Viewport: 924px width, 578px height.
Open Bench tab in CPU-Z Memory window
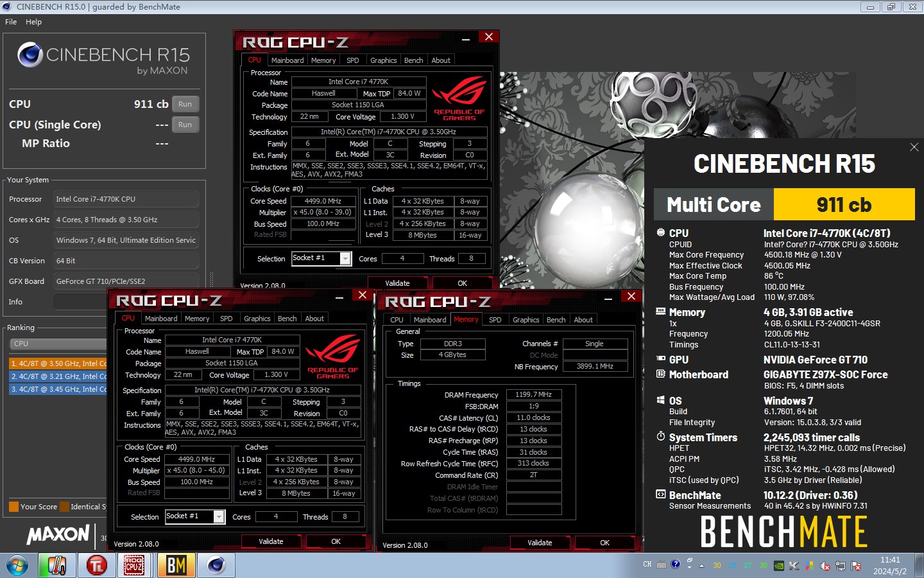[556, 320]
